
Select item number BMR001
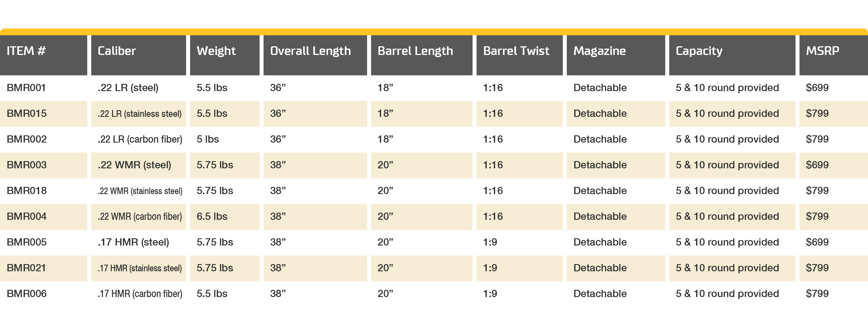pos(26,88)
